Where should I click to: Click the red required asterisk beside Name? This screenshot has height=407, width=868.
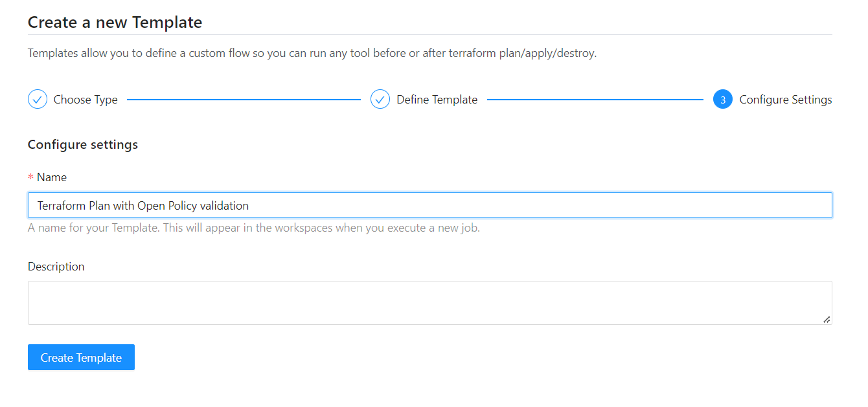[x=30, y=178]
